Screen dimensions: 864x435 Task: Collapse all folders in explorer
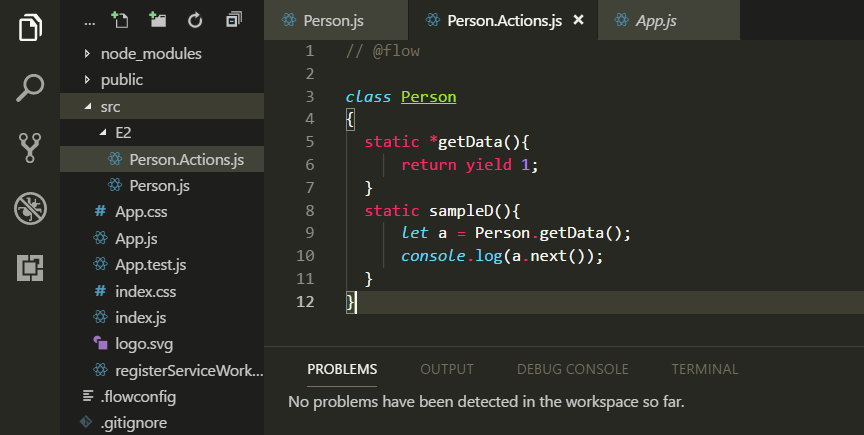point(233,20)
